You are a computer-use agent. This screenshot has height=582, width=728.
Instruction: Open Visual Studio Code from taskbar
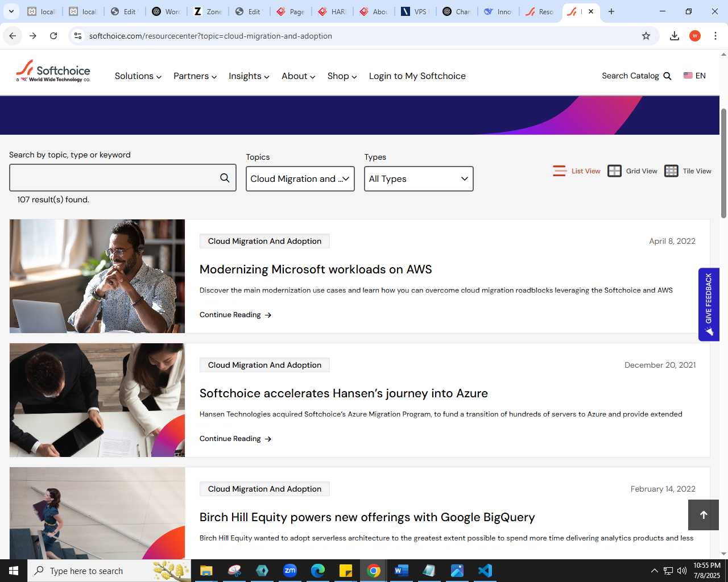pyautogui.click(x=485, y=571)
